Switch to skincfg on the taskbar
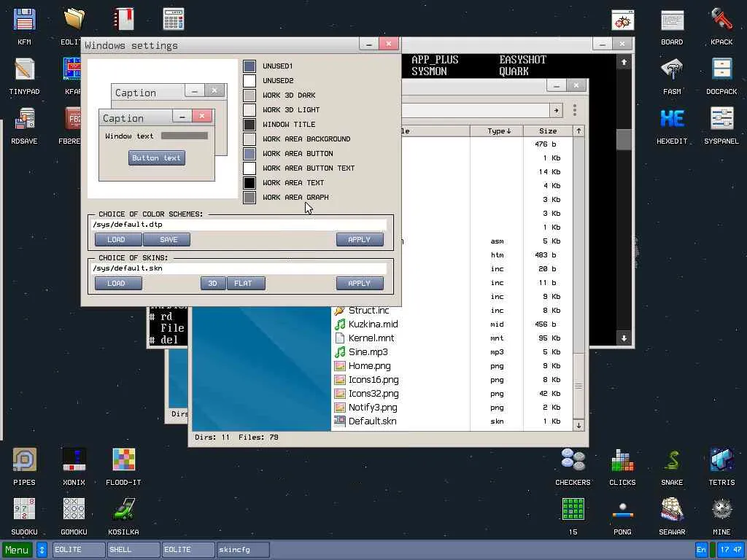 (x=243, y=550)
